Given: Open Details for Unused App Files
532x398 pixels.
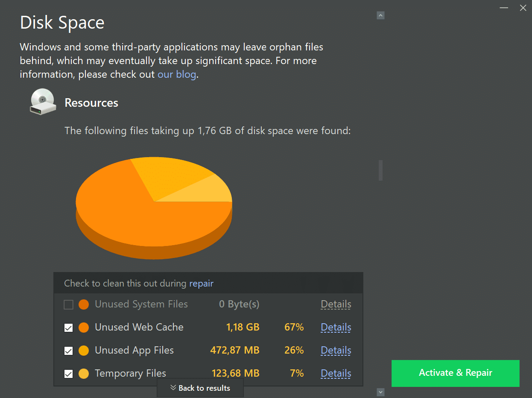Looking at the screenshot, I should 336,351.
